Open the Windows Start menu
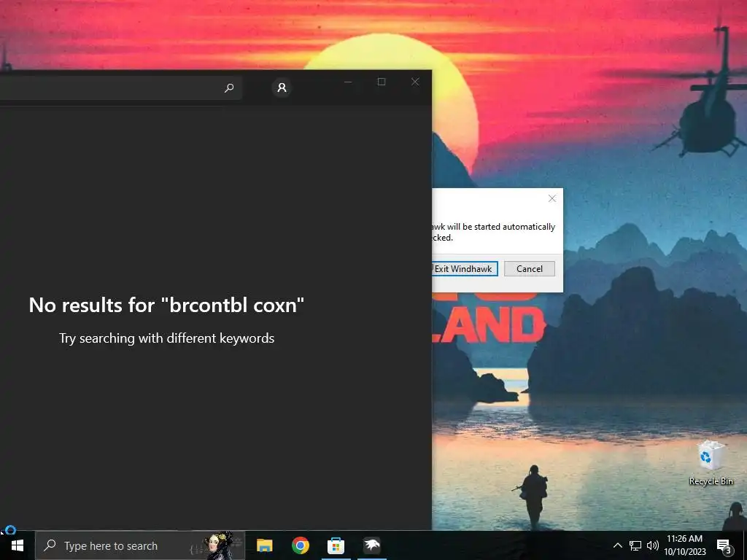 pyautogui.click(x=18, y=545)
